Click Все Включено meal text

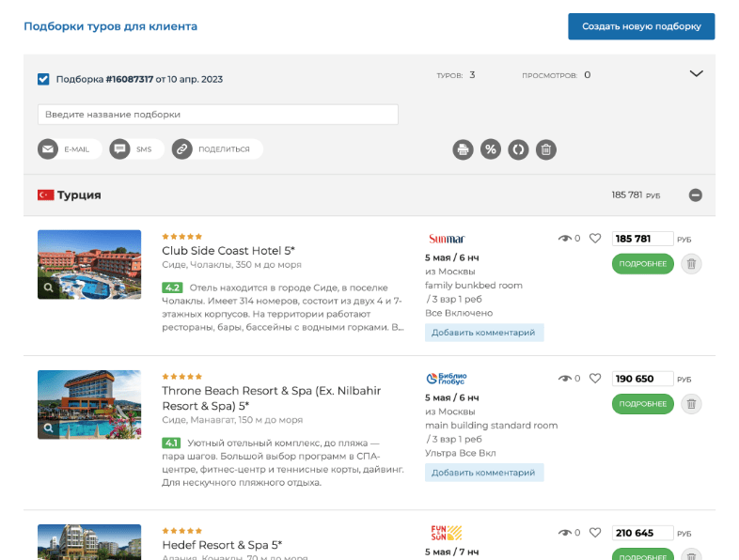point(459,313)
